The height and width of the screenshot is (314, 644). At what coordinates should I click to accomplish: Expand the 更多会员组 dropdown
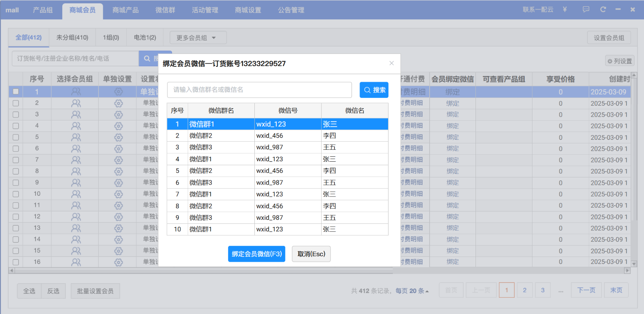[198, 38]
